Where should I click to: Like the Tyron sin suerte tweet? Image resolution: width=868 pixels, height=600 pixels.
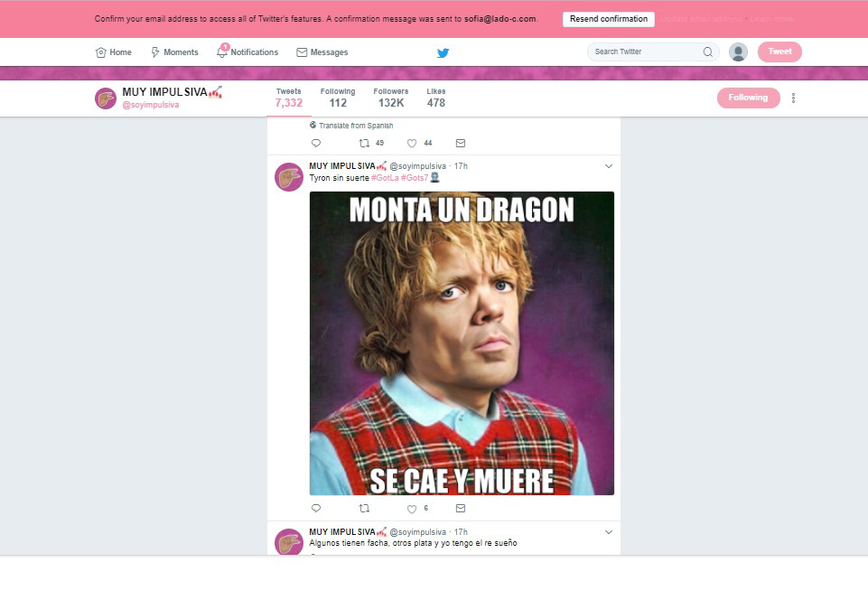412,509
